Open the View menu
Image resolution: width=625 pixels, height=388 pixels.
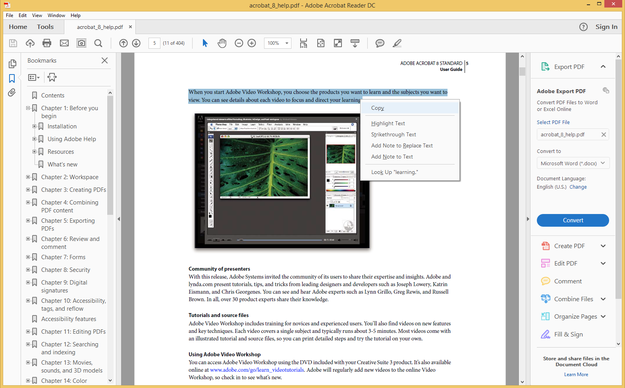click(x=37, y=15)
